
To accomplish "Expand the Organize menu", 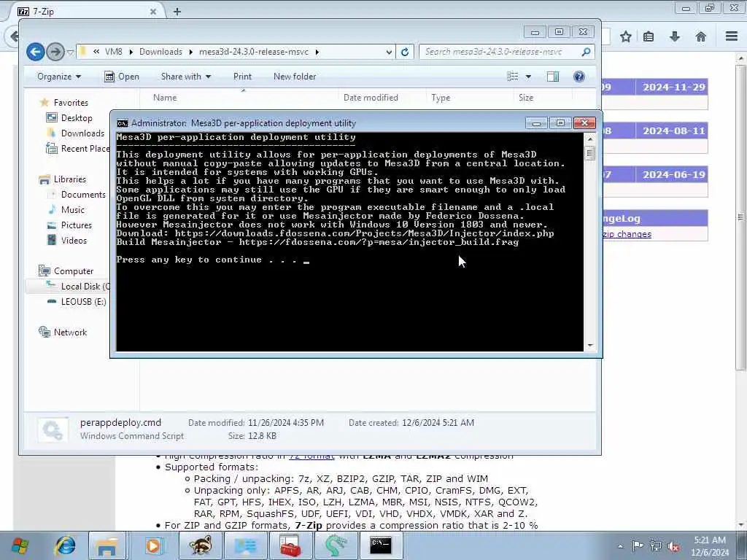I will coord(59,77).
